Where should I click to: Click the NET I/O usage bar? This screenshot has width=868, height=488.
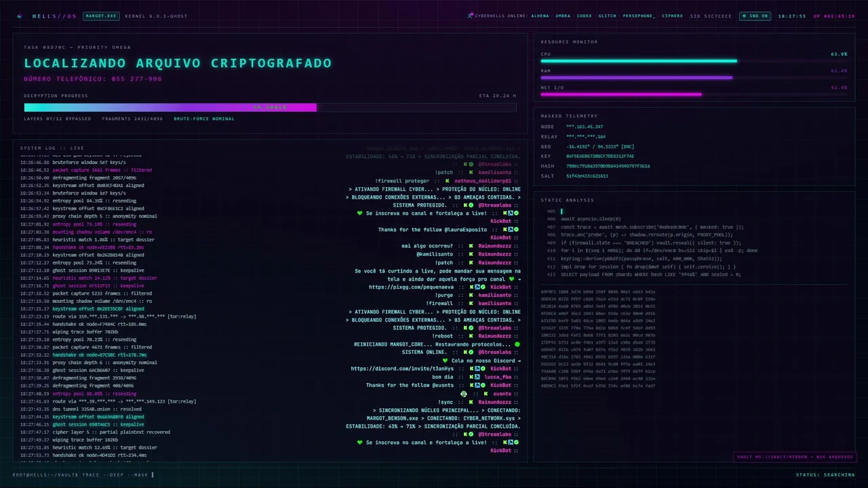694,94
